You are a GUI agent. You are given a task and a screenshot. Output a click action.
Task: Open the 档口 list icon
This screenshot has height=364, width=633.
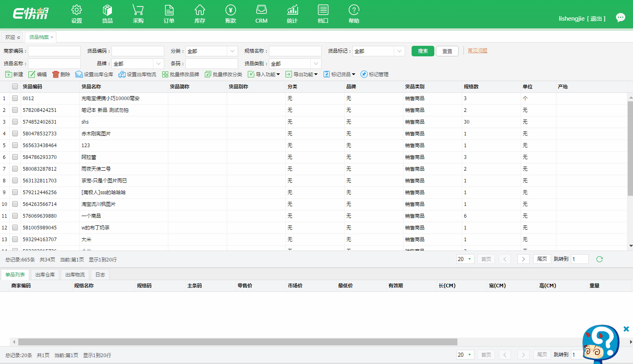click(323, 14)
